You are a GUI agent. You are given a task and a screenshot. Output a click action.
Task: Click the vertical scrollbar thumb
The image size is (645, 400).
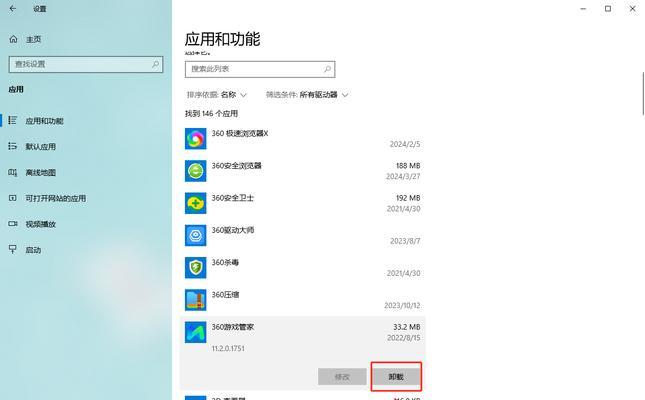(x=643, y=94)
